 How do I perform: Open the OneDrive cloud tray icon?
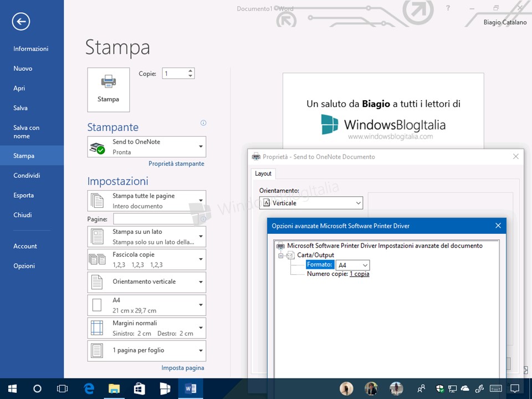465,388
